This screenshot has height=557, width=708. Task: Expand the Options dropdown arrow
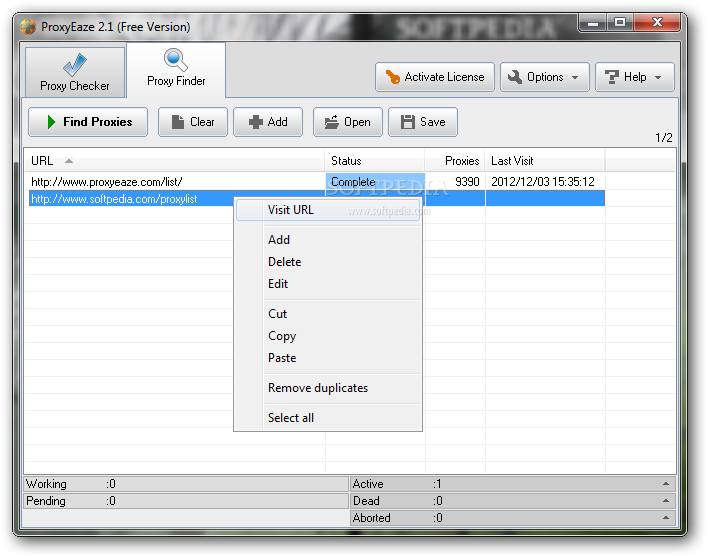575,78
